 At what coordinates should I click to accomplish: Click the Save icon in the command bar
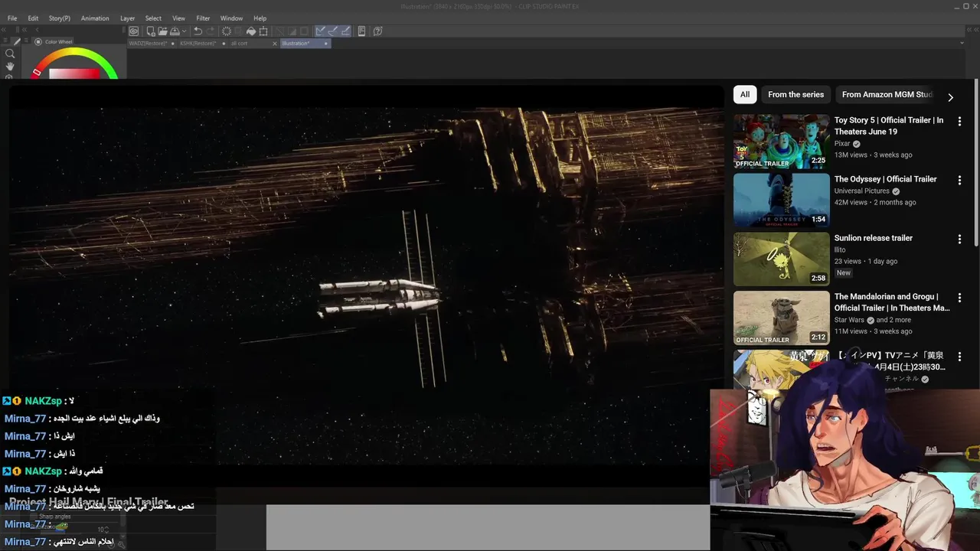pyautogui.click(x=175, y=31)
